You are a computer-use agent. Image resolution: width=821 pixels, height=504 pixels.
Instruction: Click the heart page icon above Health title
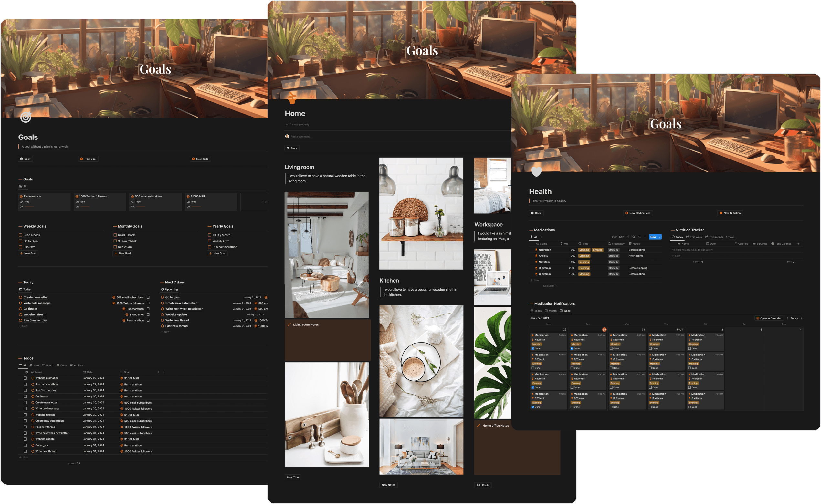pyautogui.click(x=536, y=172)
